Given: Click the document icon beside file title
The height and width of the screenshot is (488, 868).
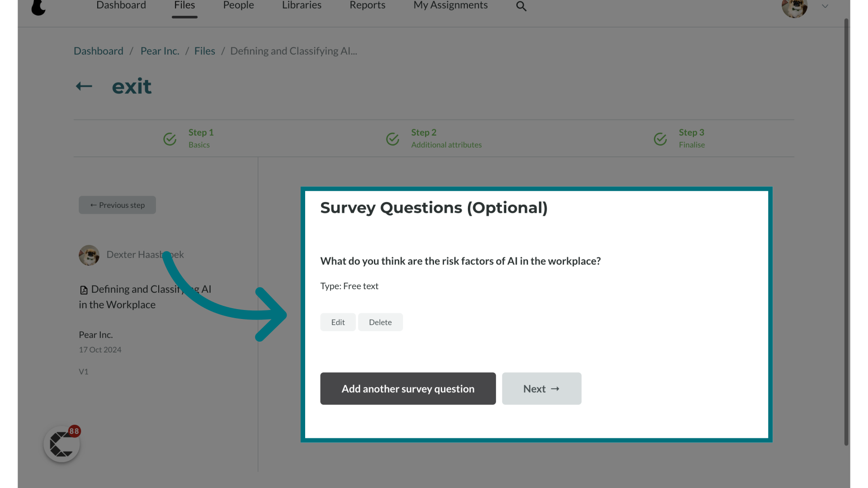Looking at the screenshot, I should point(84,290).
